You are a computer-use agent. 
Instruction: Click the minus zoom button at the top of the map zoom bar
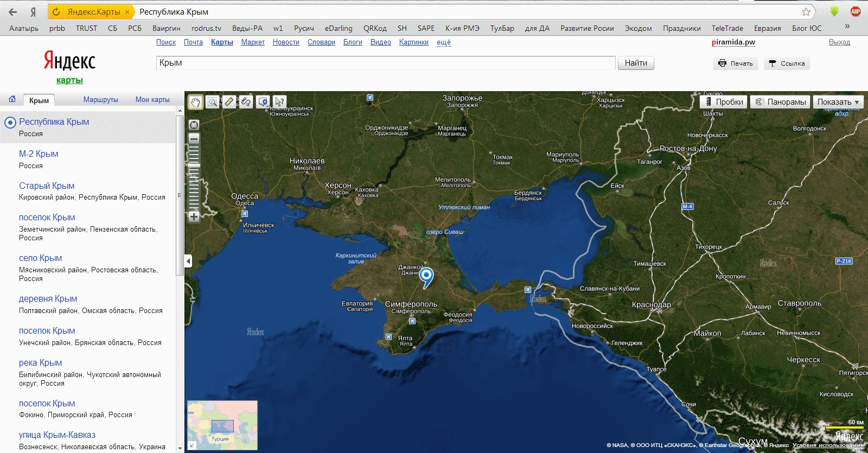(194, 139)
